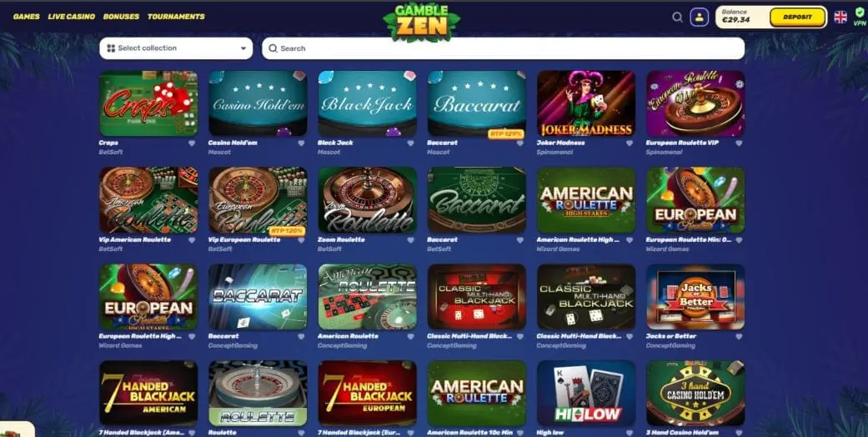Viewport: 868px width, 437px height.
Task: Toggle heart favorite for Joker Madness
Action: (x=630, y=143)
